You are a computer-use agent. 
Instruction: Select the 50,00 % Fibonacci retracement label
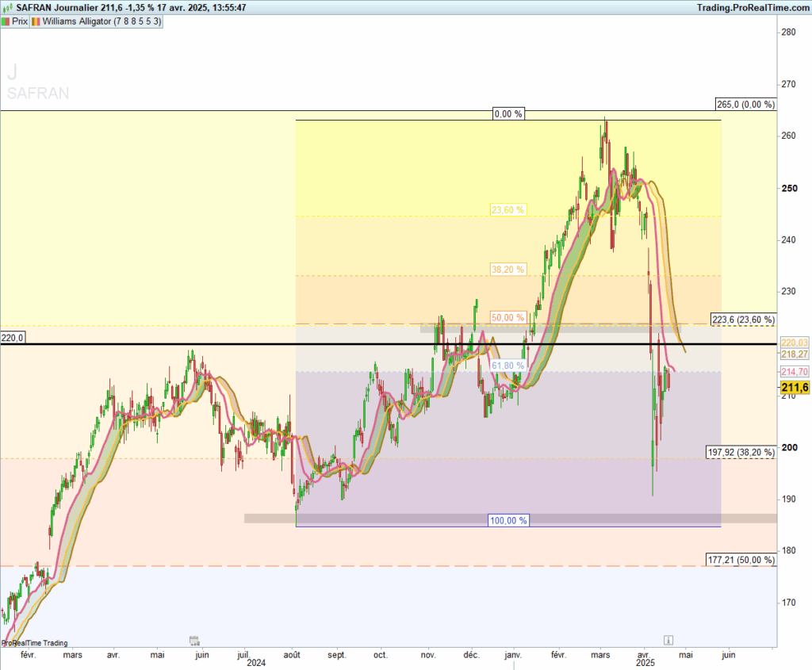coord(507,318)
